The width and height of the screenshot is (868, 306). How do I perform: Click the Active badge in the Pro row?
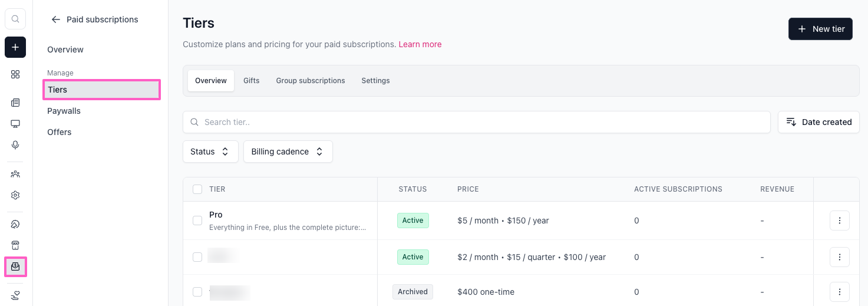[x=412, y=221]
